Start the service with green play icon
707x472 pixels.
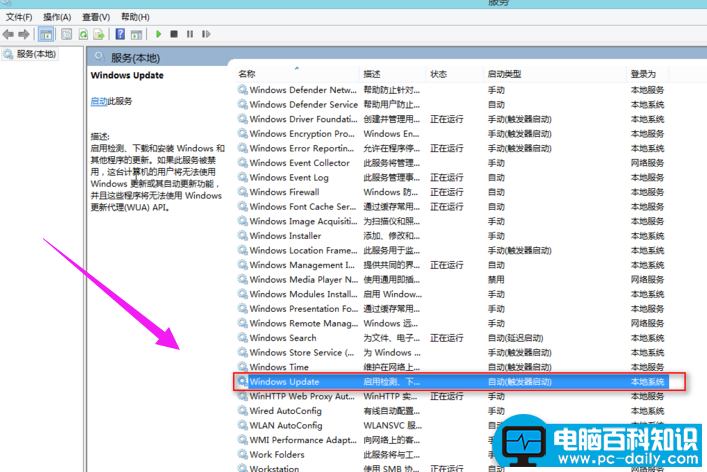coord(158,34)
